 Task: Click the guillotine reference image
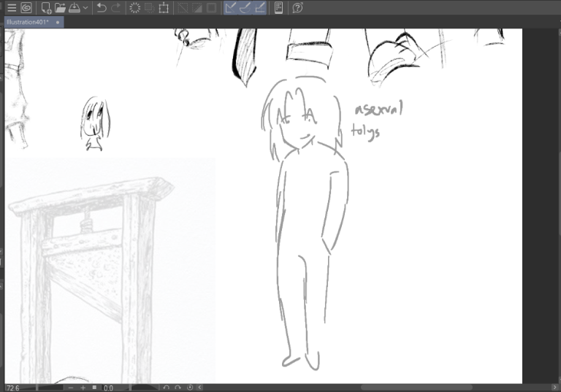(110, 270)
